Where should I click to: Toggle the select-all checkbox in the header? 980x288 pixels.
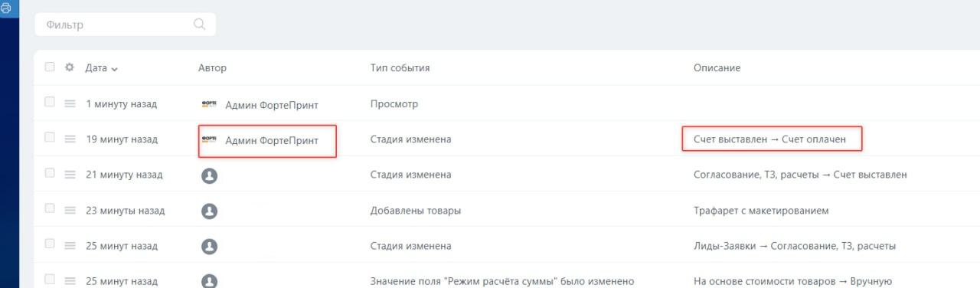pyautogui.click(x=50, y=67)
